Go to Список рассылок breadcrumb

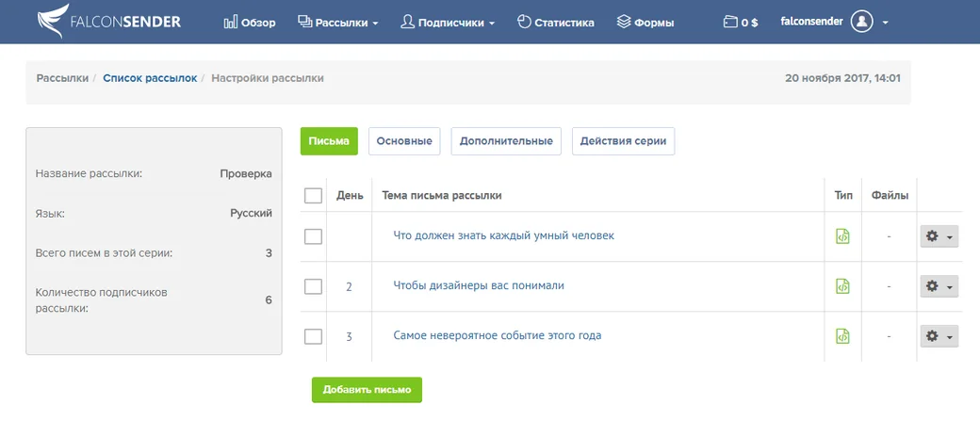point(150,78)
